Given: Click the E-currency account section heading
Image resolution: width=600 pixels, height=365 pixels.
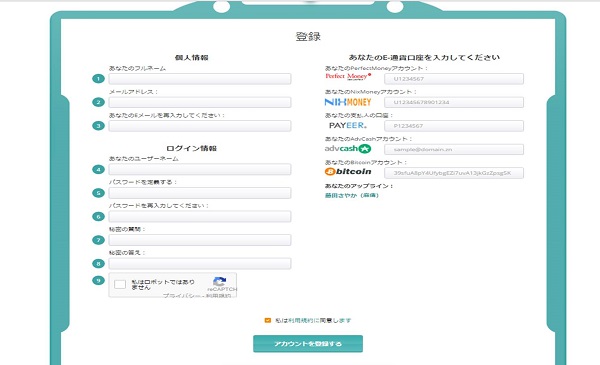Looking at the screenshot, I should (x=424, y=57).
